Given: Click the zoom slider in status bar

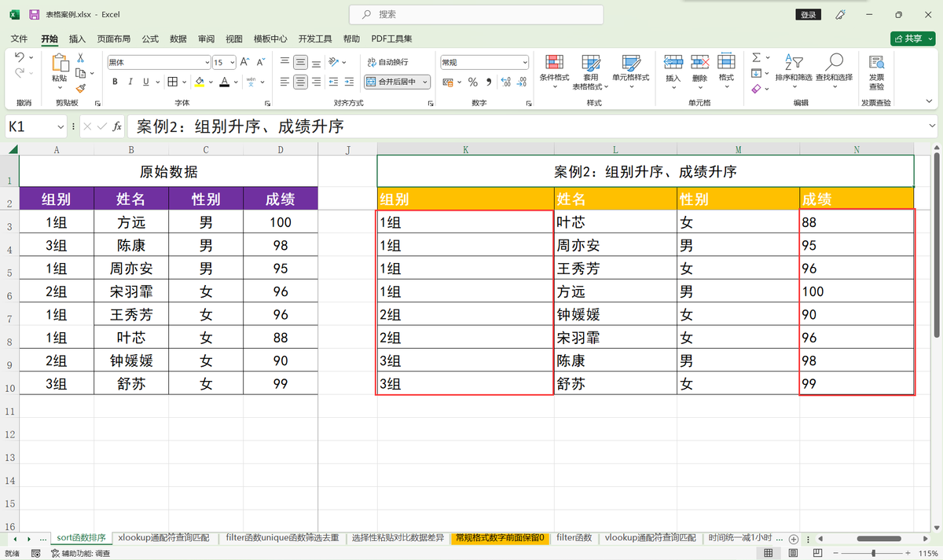Looking at the screenshot, I should (873, 554).
